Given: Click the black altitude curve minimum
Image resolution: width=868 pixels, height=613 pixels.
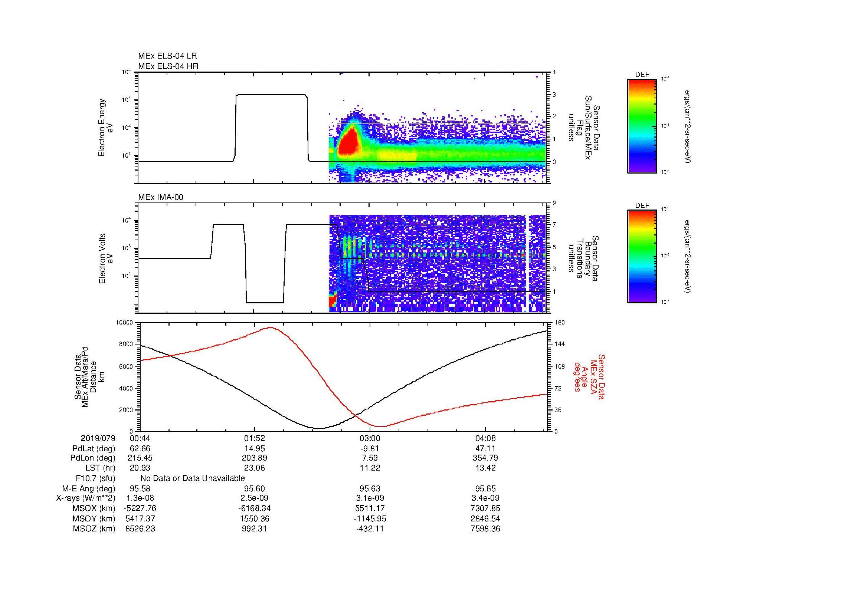Looking at the screenshot, I should pyautogui.click(x=320, y=428).
